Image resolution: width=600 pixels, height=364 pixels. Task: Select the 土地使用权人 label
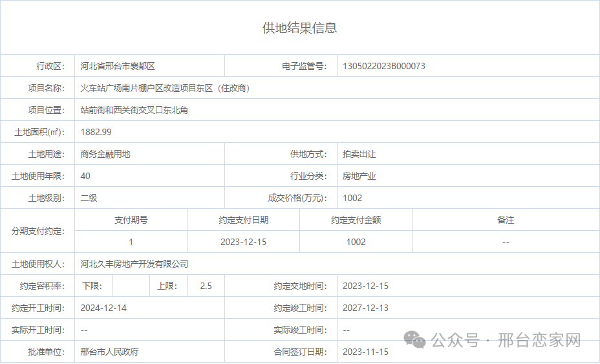(x=38, y=264)
